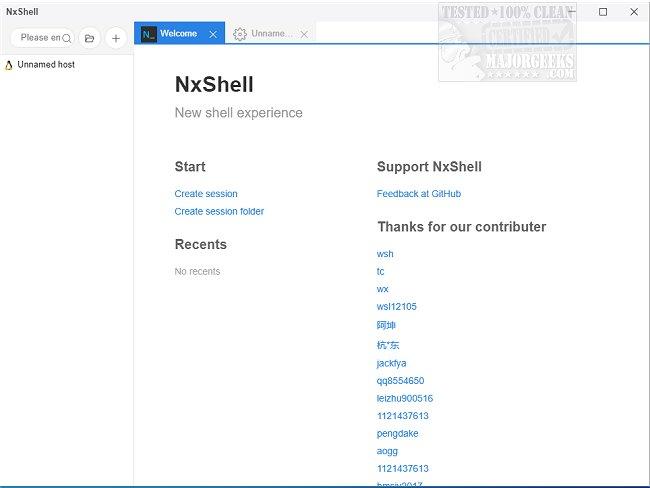Click the plus icon to add session
Viewport: 650px width, 488px height.
pyautogui.click(x=116, y=38)
